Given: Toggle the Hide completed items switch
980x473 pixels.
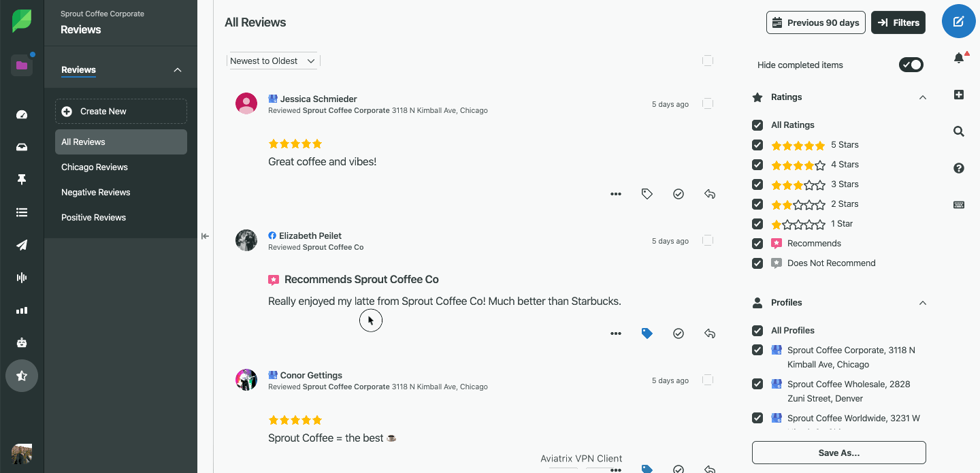Looking at the screenshot, I should (x=911, y=64).
